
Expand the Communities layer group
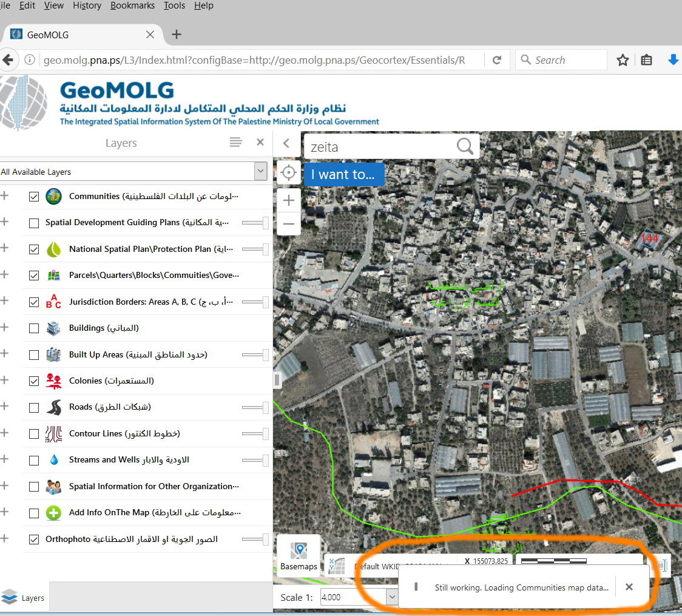4,195
